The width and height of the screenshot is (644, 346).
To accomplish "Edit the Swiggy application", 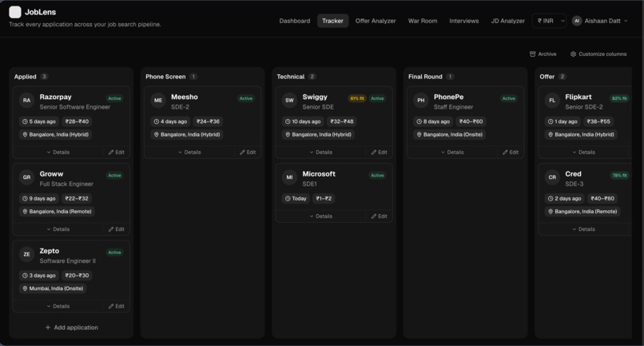I will point(379,152).
